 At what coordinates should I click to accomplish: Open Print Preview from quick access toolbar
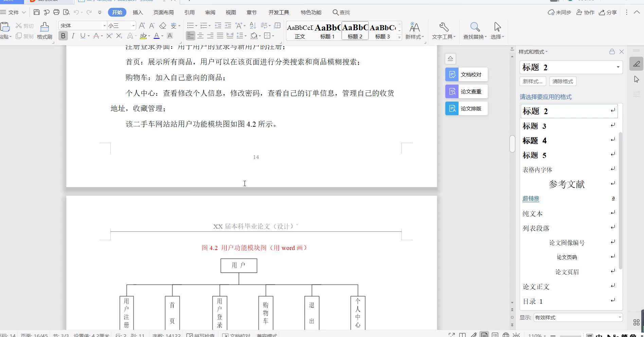(x=67, y=12)
